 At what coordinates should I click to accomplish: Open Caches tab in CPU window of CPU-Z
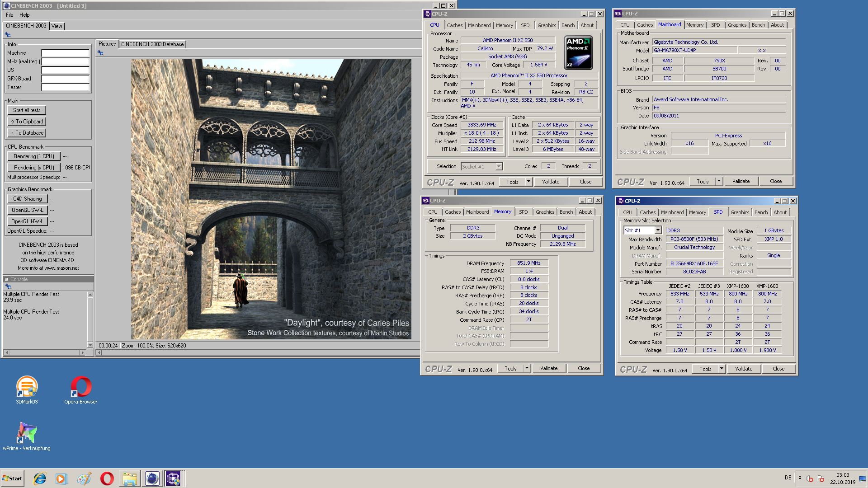click(455, 25)
